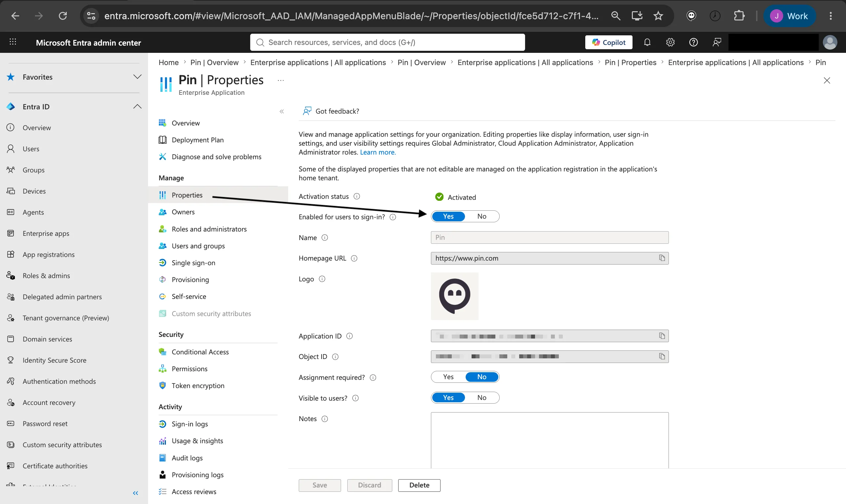Show info for Visible to users

355,398
